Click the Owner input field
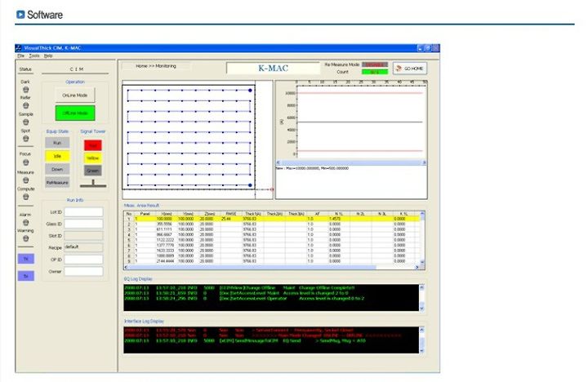This screenshot has height=382, width=588. pyautogui.click(x=83, y=271)
